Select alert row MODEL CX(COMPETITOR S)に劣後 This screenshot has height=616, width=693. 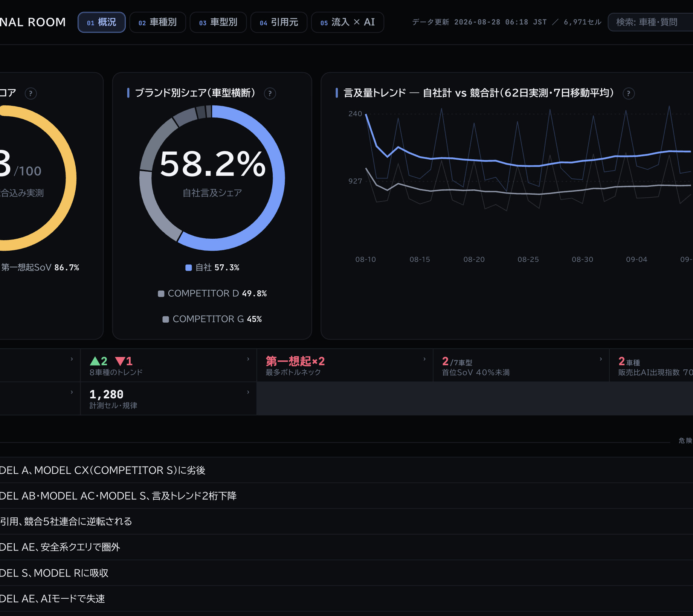346,470
